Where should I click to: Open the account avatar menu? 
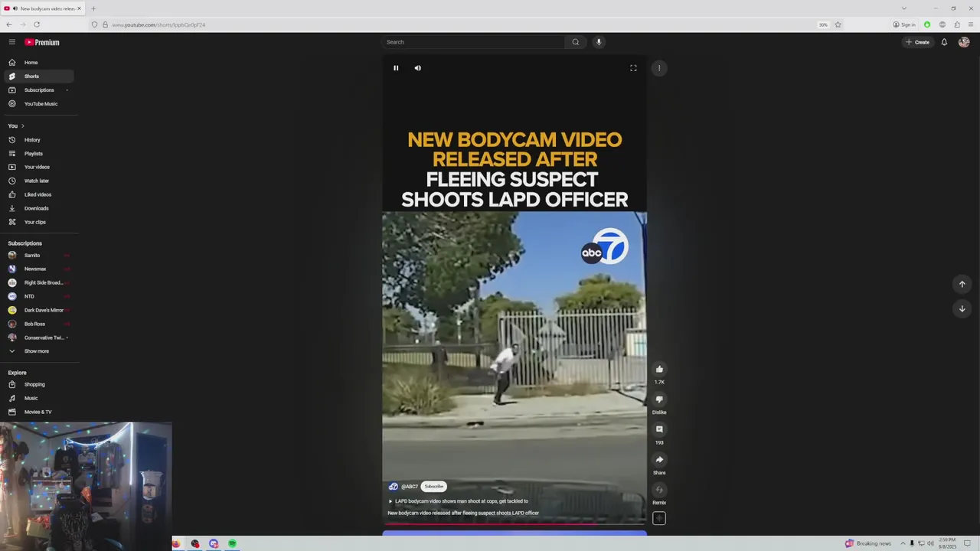tap(964, 42)
